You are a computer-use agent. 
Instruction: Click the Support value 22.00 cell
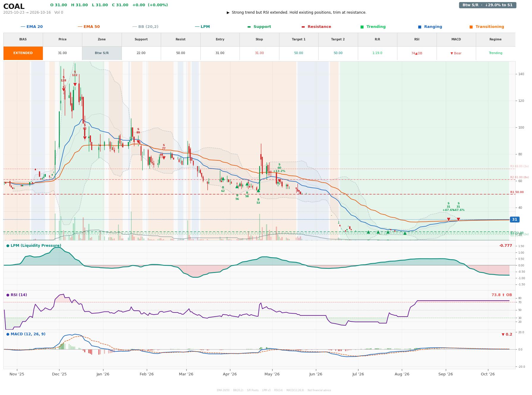[x=141, y=53]
